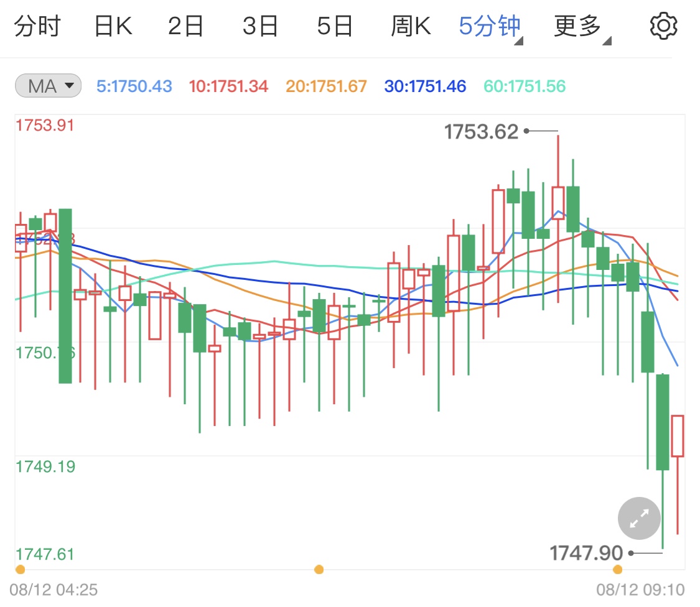Click MA10 value 10:1751.34

point(228,86)
